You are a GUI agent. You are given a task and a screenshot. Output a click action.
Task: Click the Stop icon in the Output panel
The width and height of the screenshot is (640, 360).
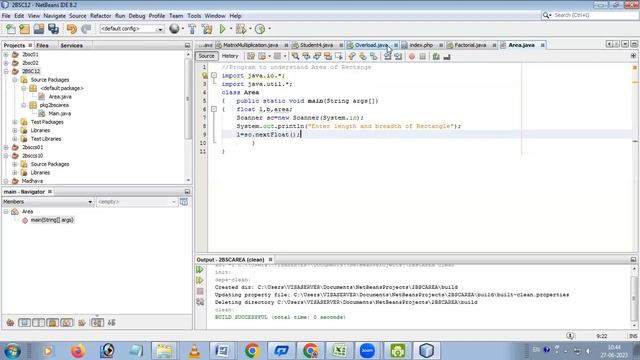pos(200,291)
